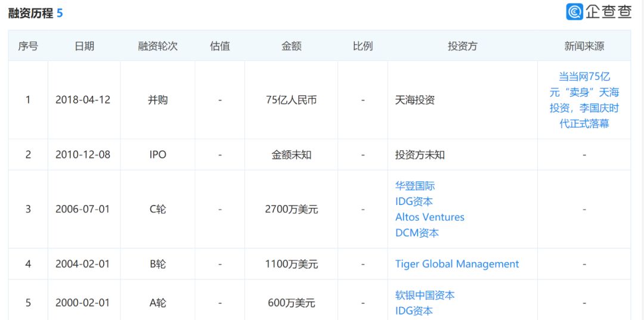Select the date cell 2018-04-12

click(83, 100)
